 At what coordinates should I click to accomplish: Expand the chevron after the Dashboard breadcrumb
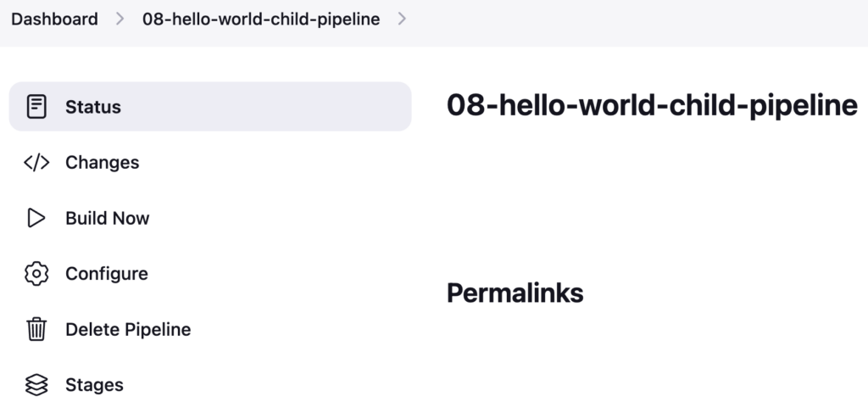120,19
